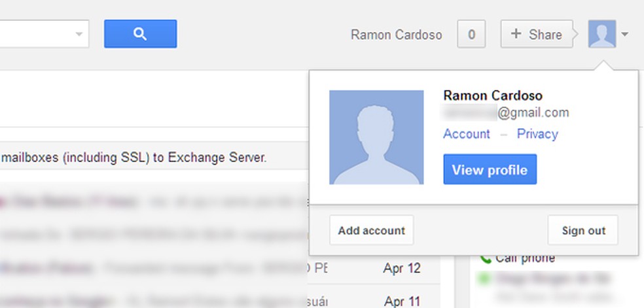Click the Sign out button
This screenshot has width=644, height=308.
coord(582,230)
